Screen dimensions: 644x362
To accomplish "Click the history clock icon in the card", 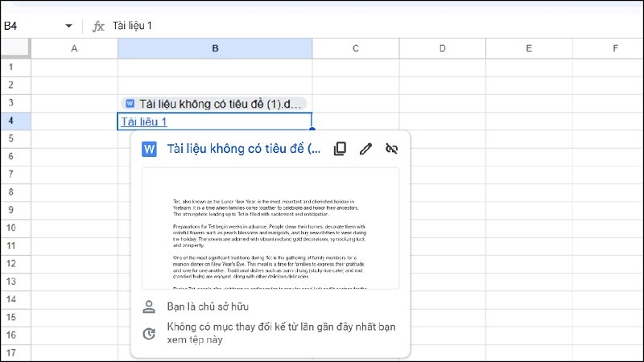I will pos(149,334).
